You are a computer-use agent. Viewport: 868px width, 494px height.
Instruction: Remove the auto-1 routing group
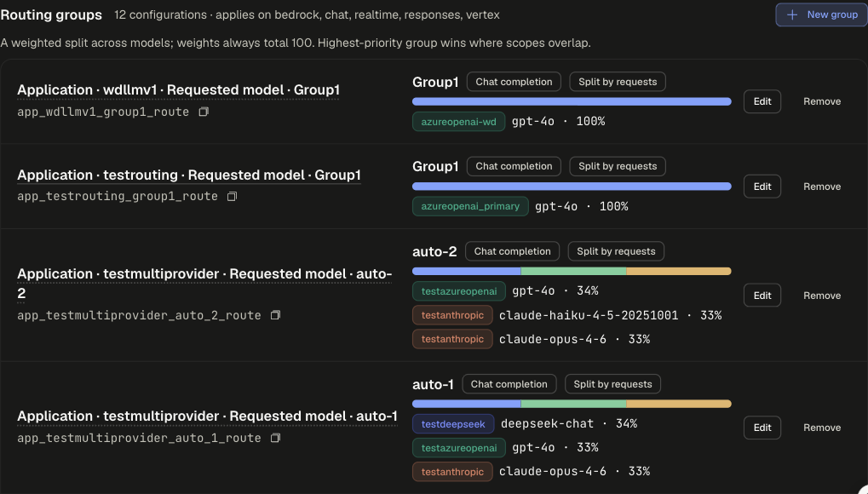pos(821,428)
